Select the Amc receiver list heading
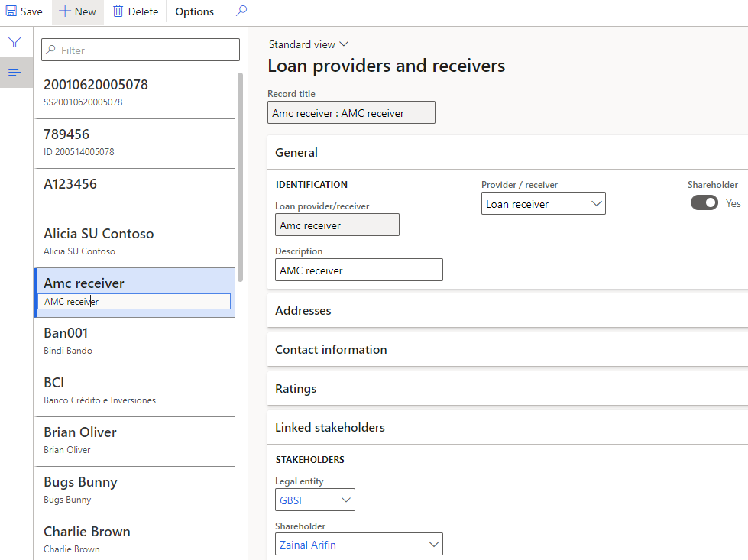Viewport: 748px width, 560px height. tap(84, 283)
